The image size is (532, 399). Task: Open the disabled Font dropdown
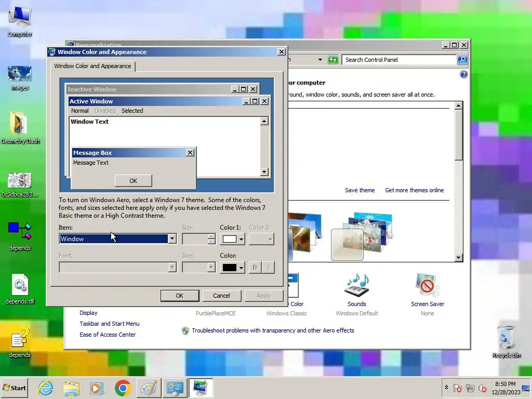coord(118,268)
